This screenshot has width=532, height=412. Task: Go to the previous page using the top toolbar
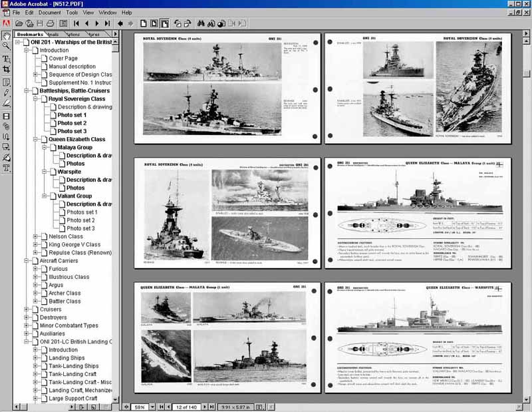tap(87, 23)
